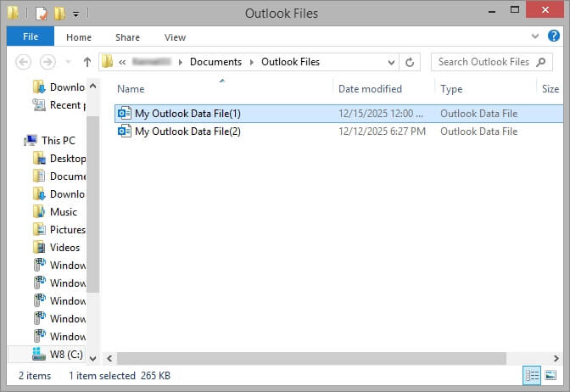The height and width of the screenshot is (392, 570).
Task: Select This PC in navigation pane
Action: tap(50, 140)
